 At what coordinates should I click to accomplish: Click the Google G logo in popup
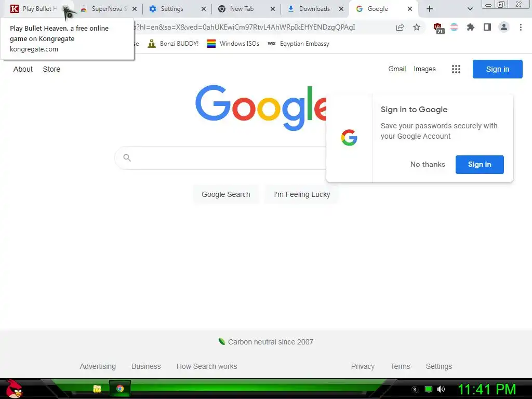[349, 138]
